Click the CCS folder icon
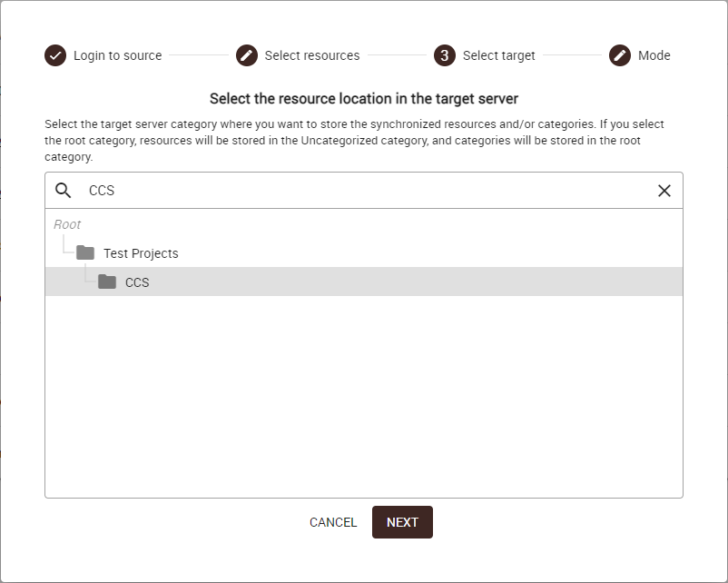The image size is (728, 583). (x=107, y=282)
